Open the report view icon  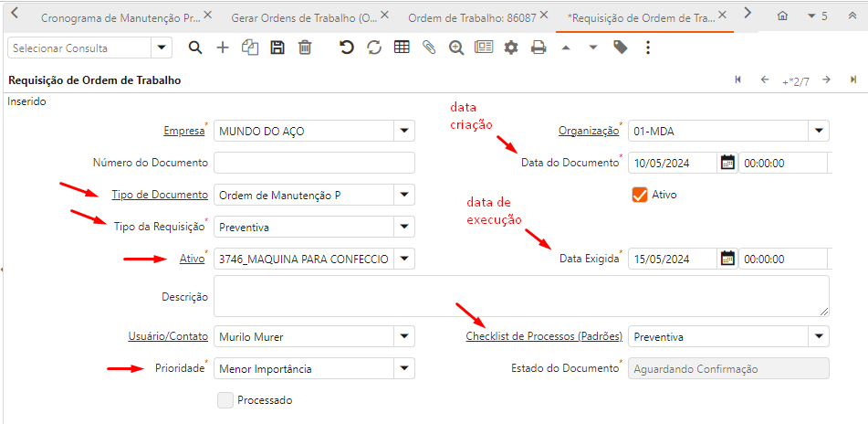(484, 48)
